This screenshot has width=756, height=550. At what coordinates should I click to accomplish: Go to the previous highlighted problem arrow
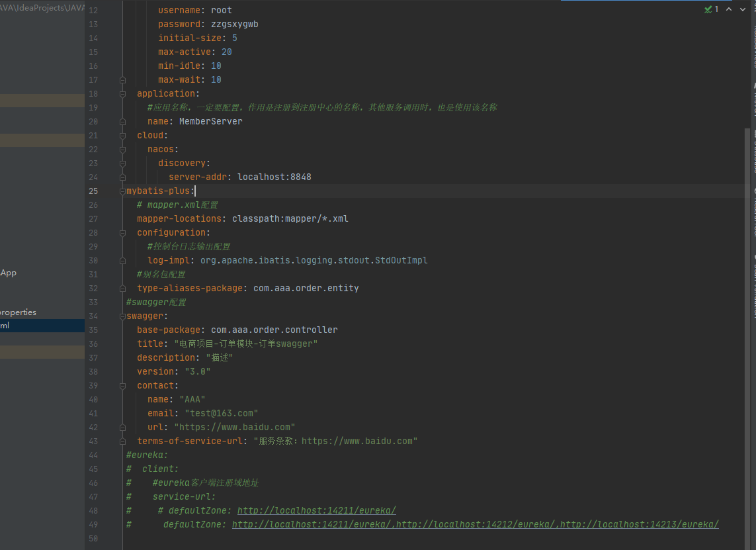click(729, 9)
